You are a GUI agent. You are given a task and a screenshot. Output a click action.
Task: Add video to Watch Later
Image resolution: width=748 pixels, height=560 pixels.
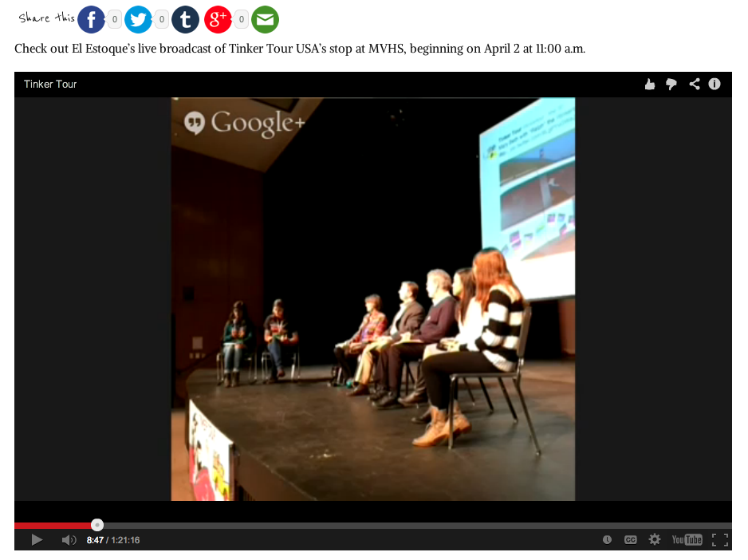607,540
